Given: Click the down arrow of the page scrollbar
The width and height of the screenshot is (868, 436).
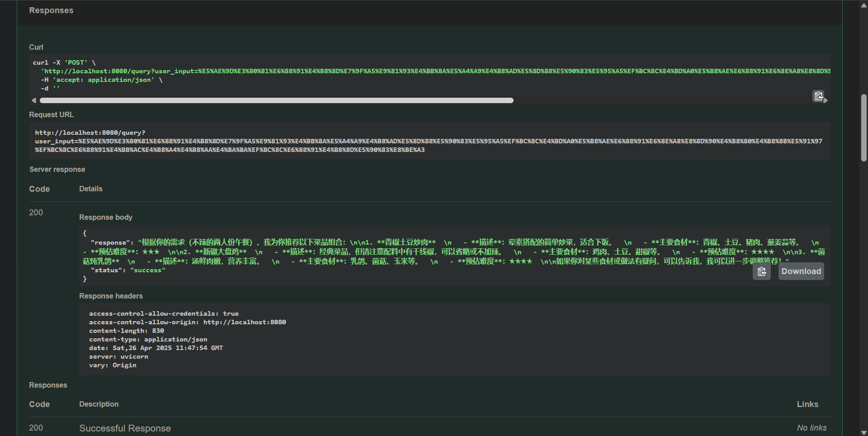Looking at the screenshot, I should point(863,431).
